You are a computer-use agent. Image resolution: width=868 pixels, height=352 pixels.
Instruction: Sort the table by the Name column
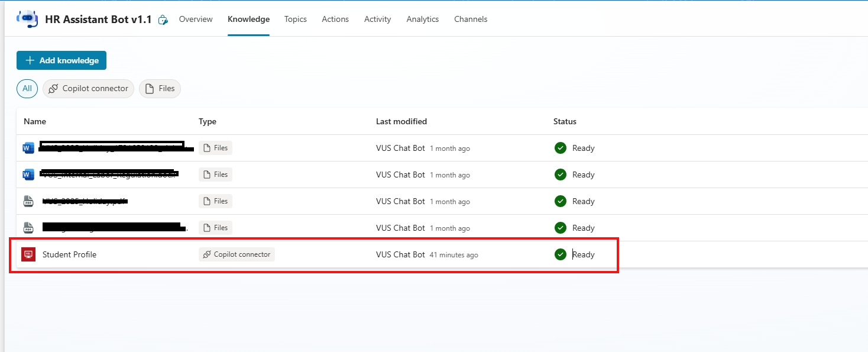click(x=34, y=121)
